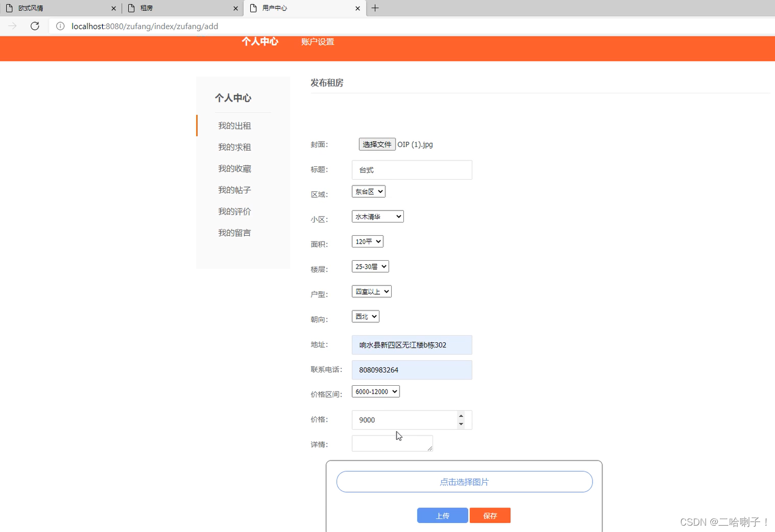Open the 价格区间 dropdown
Image resolution: width=775 pixels, height=532 pixels.
coord(375,391)
